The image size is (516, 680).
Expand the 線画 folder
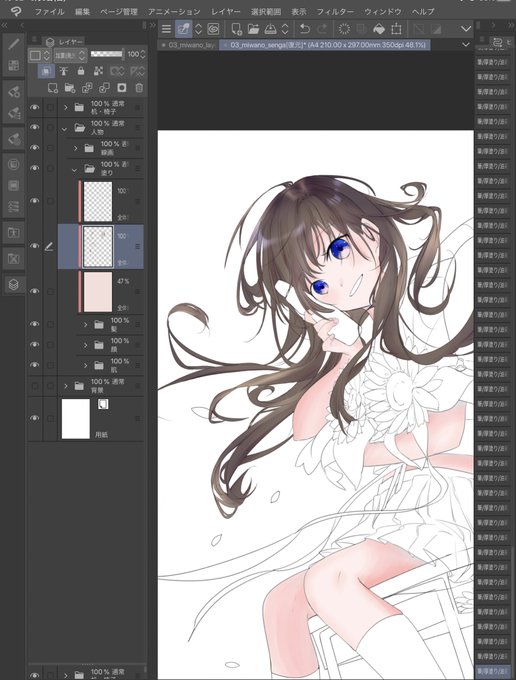click(x=75, y=148)
